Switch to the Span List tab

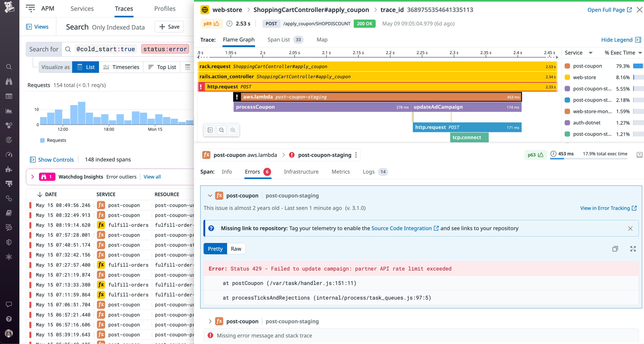click(x=278, y=39)
